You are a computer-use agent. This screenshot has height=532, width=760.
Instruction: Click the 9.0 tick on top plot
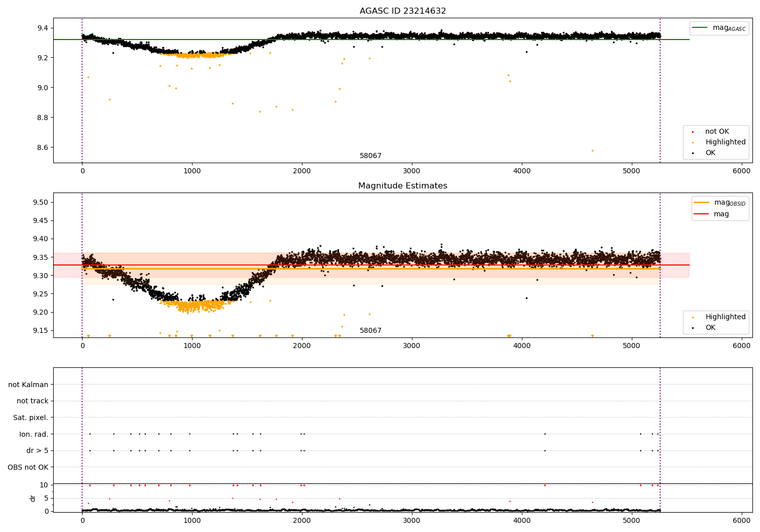[x=44, y=88]
